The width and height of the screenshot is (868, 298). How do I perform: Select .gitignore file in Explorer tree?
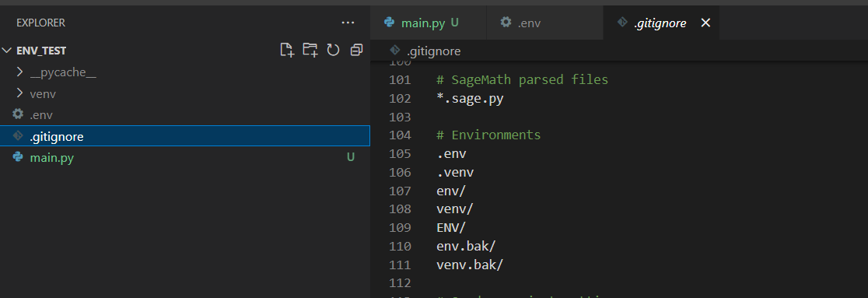pos(185,136)
